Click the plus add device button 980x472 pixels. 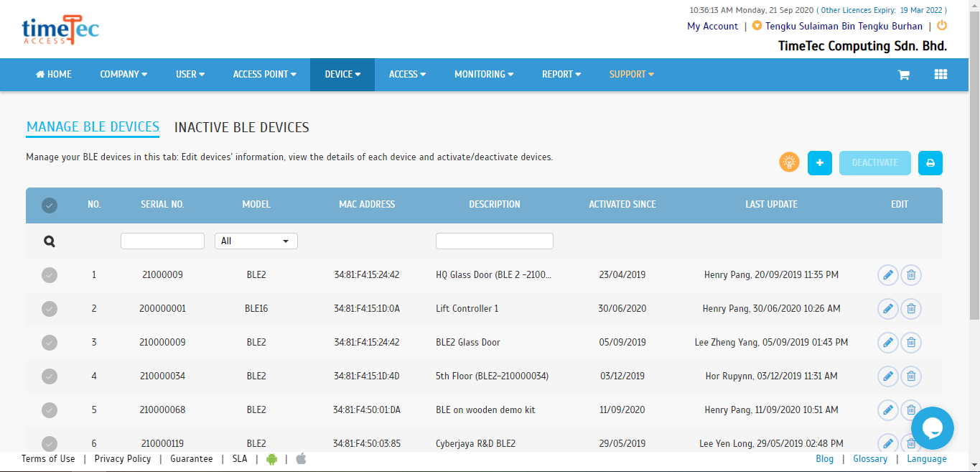819,163
